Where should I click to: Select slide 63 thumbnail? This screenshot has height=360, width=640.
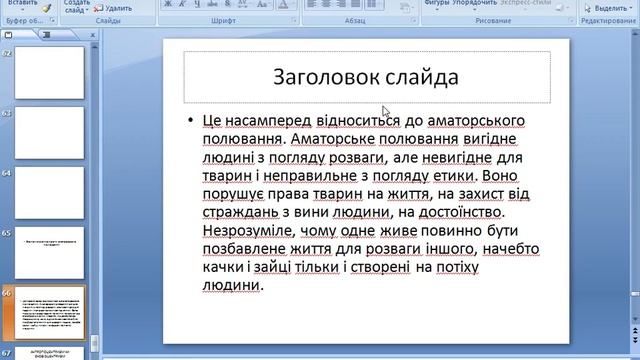[x=49, y=133]
